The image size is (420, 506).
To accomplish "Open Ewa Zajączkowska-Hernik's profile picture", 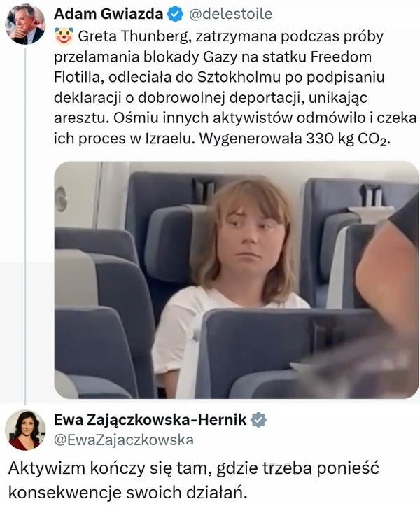I will (25, 430).
